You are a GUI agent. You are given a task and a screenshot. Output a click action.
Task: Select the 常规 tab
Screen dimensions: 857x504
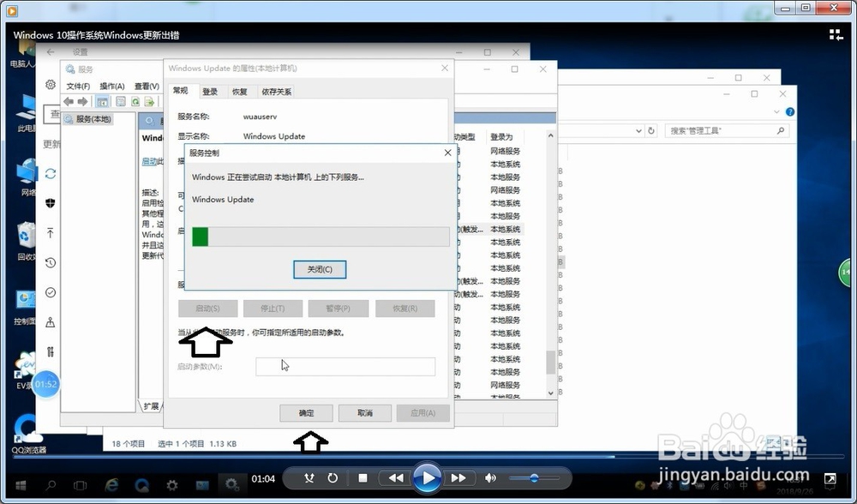click(x=180, y=91)
